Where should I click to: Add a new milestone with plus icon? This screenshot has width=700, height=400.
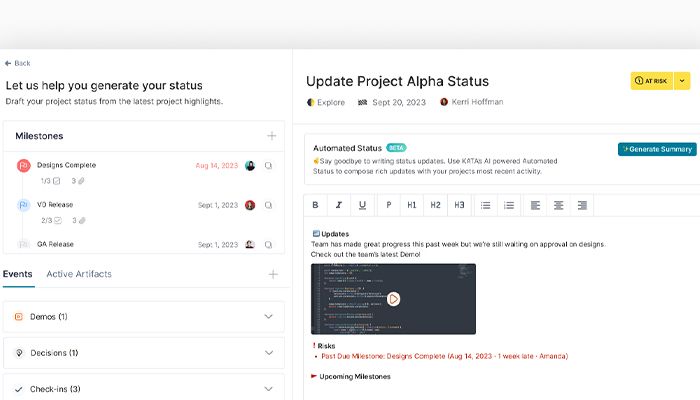[x=271, y=135]
